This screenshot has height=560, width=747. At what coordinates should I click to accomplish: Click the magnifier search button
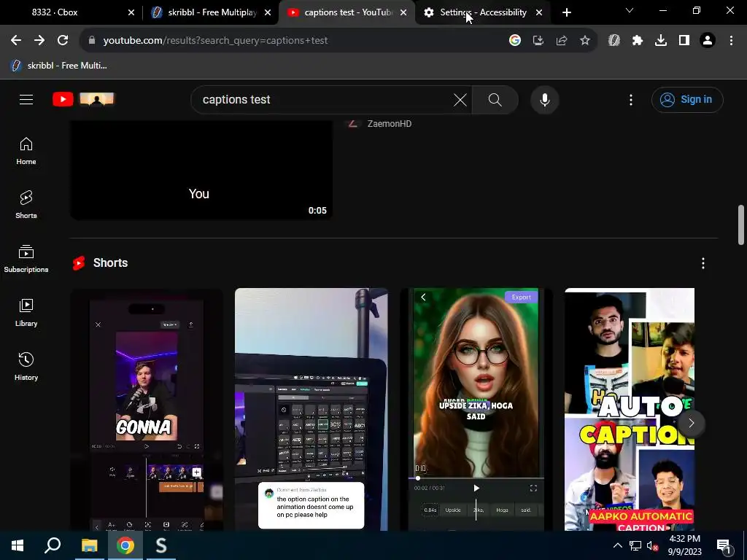[495, 99]
